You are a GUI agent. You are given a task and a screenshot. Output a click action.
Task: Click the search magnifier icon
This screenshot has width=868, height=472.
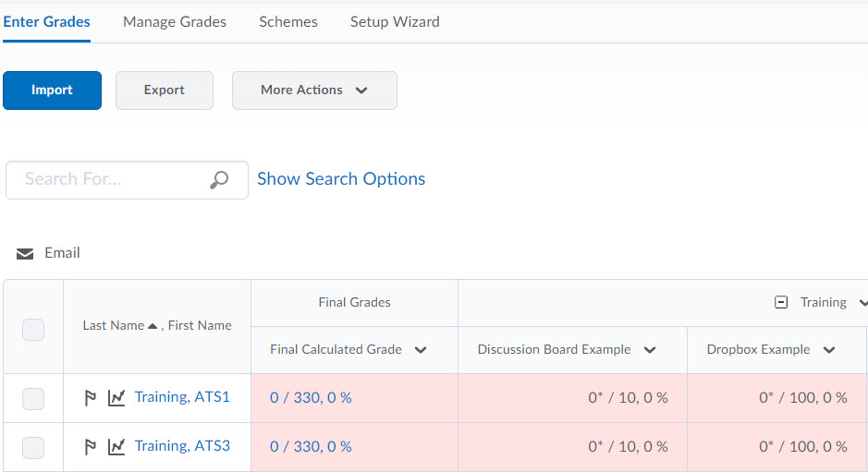[x=219, y=180]
